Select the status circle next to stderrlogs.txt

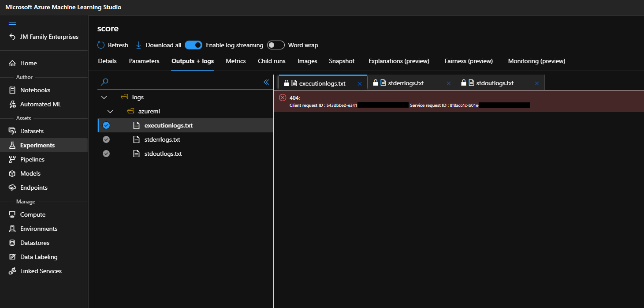pos(106,139)
